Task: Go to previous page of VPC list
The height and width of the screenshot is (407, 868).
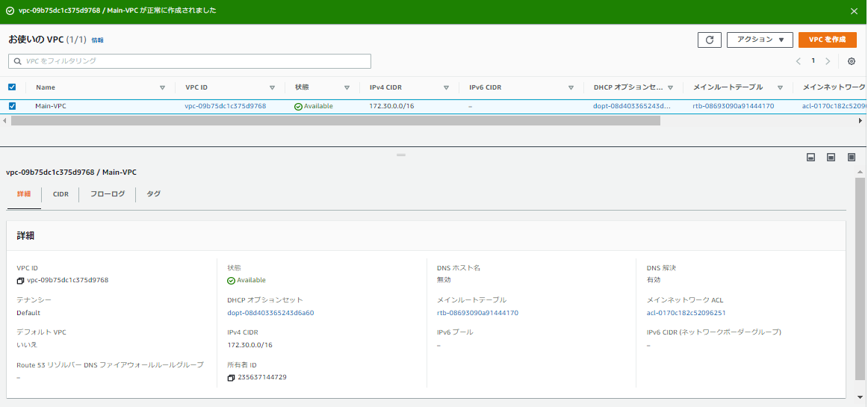Action: 798,61
